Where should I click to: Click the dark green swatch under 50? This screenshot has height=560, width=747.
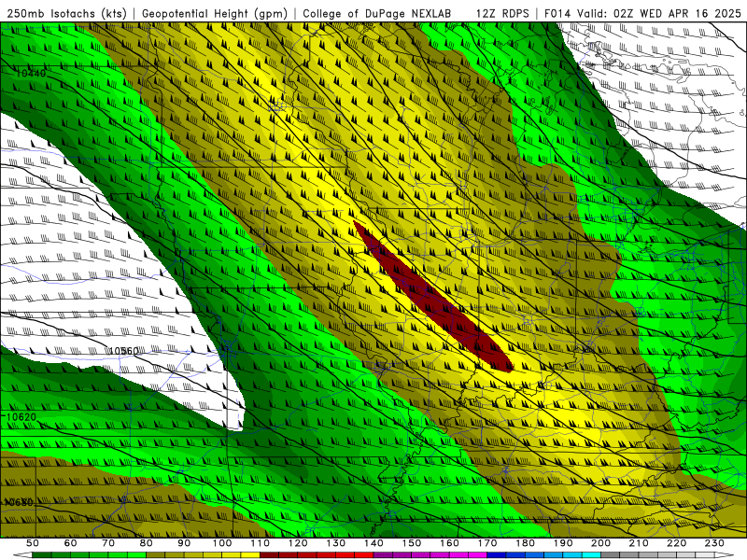pyautogui.click(x=42, y=555)
